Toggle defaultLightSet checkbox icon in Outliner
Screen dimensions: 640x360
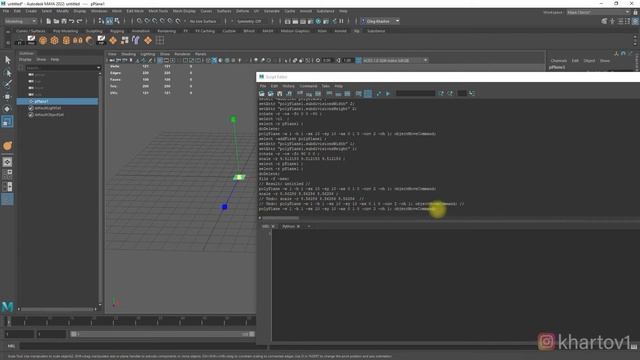coord(31,108)
